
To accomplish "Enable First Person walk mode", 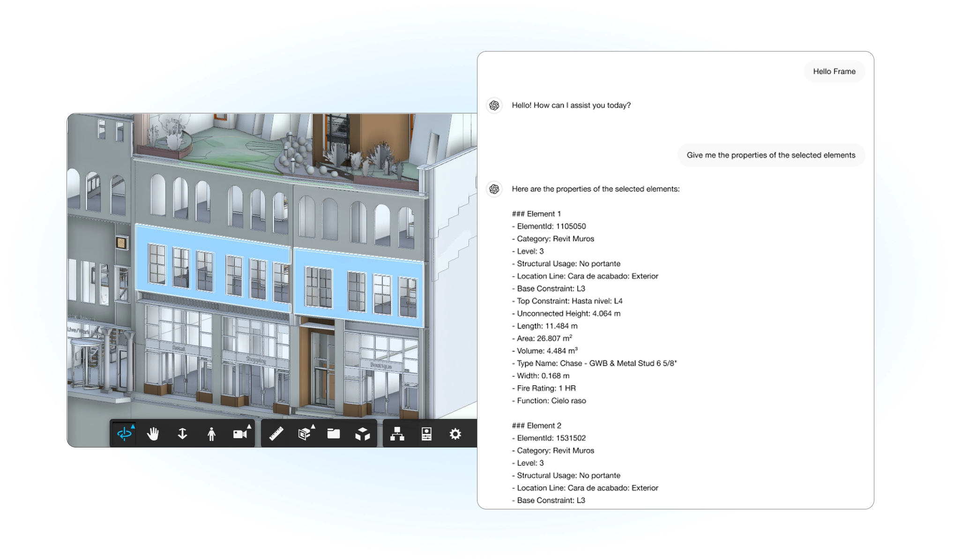I will pyautogui.click(x=211, y=434).
